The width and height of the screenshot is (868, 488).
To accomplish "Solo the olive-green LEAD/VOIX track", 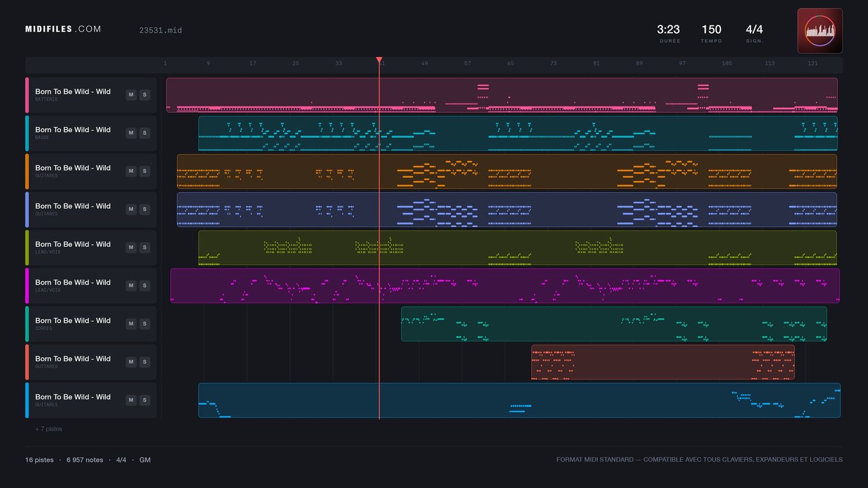I will (x=145, y=247).
